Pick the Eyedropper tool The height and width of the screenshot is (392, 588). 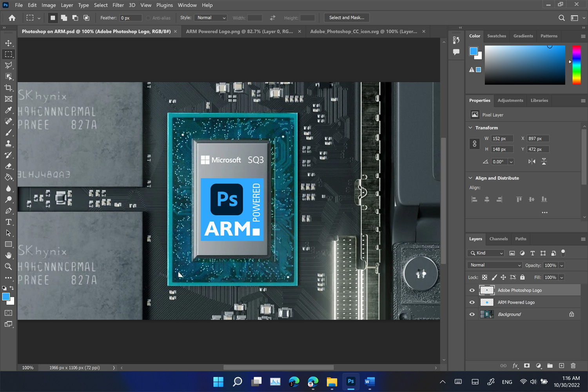8,110
